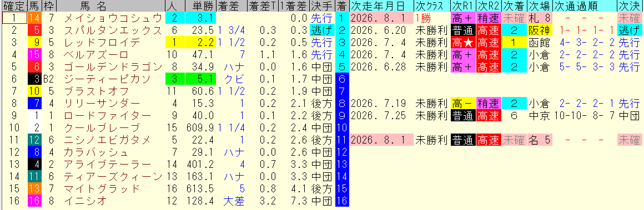Click finishing position 16 blue cell

click(342, 201)
